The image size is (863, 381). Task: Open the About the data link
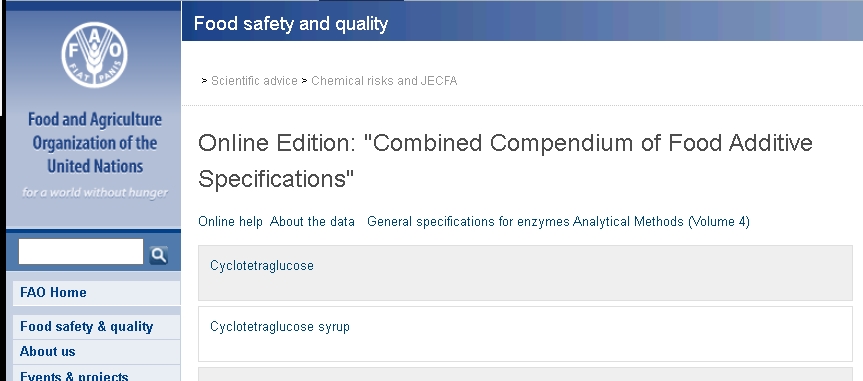[x=312, y=221]
